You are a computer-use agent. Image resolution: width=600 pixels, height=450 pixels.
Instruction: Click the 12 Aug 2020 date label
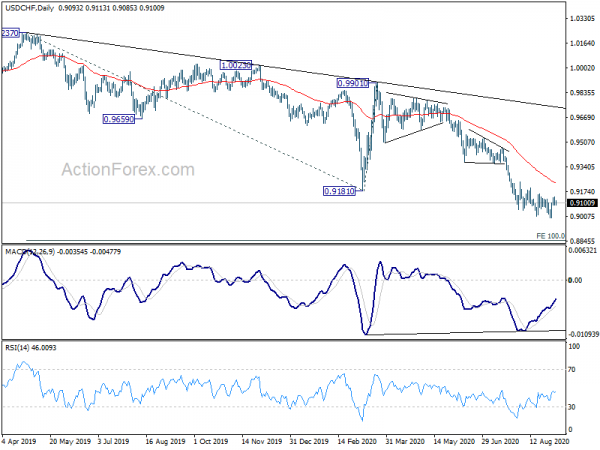(x=549, y=442)
